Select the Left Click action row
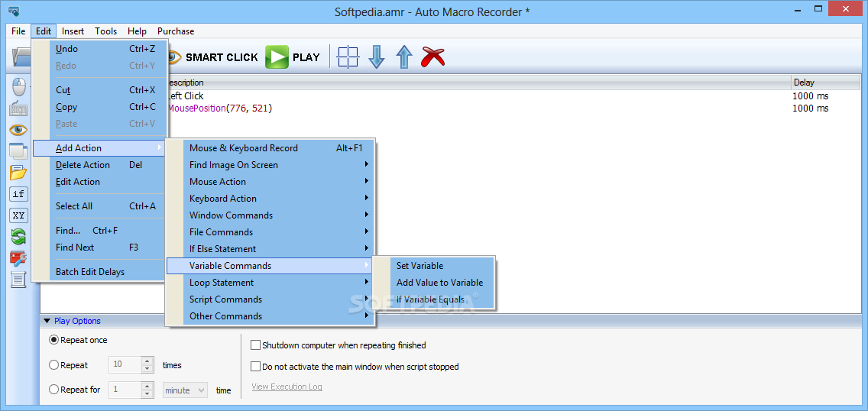Screen dimensions: 868x411 coord(450,96)
